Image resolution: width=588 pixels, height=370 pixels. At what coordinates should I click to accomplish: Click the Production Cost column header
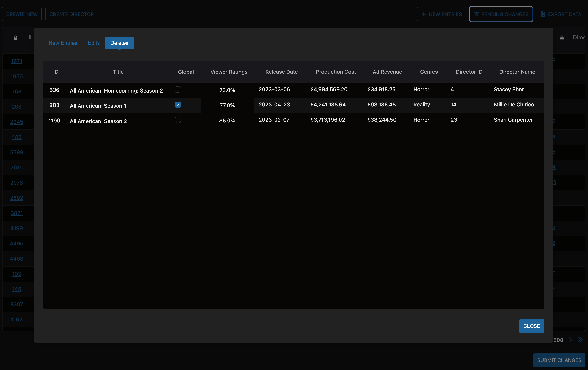point(336,72)
